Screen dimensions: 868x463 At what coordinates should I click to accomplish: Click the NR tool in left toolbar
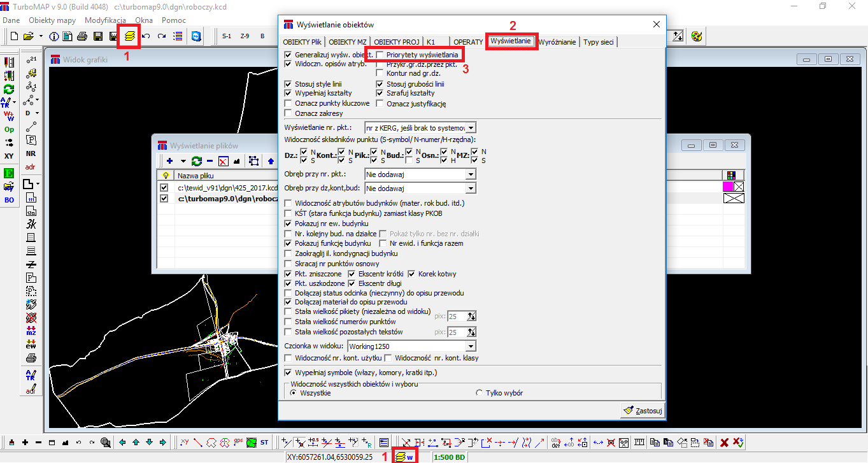tap(31, 153)
